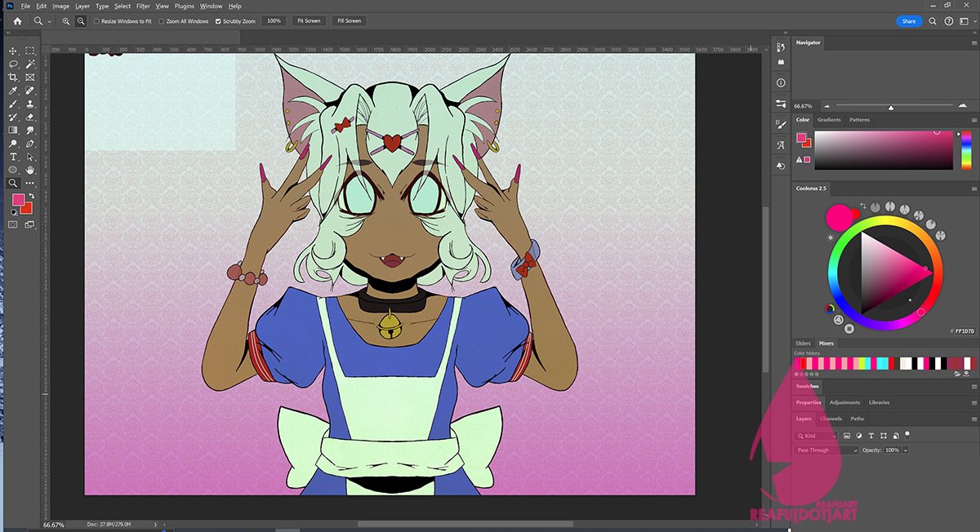Change screen mode button

(x=30, y=224)
